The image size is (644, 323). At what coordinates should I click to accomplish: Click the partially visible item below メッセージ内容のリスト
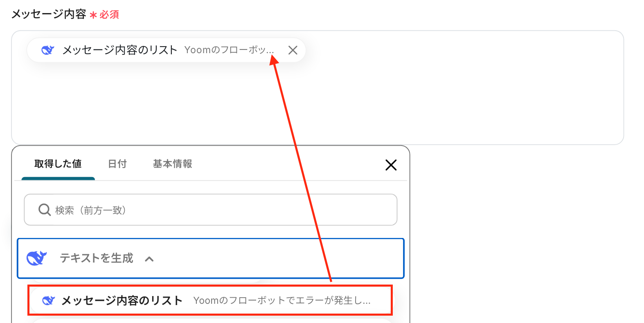coord(211,321)
